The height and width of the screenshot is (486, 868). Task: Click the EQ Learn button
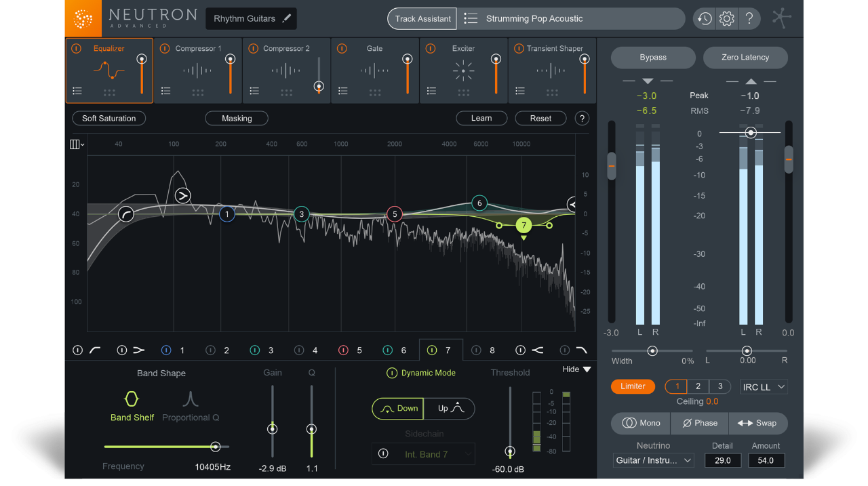(x=481, y=118)
